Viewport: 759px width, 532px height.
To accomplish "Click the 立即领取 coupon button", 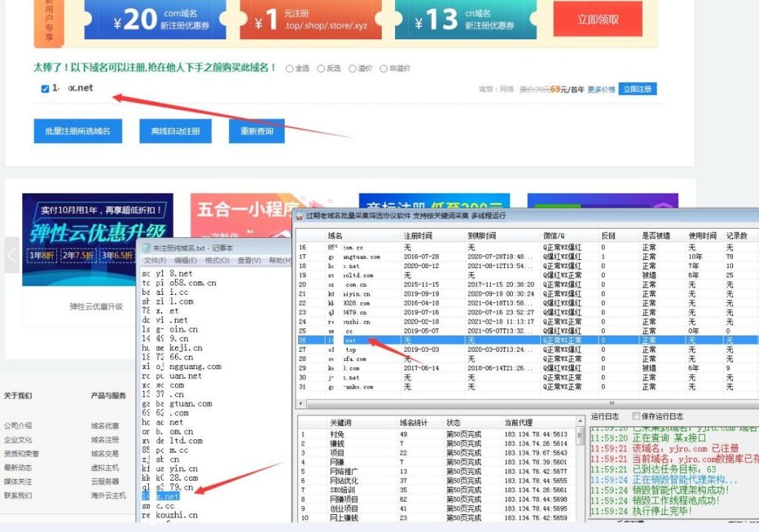I will pos(597,20).
